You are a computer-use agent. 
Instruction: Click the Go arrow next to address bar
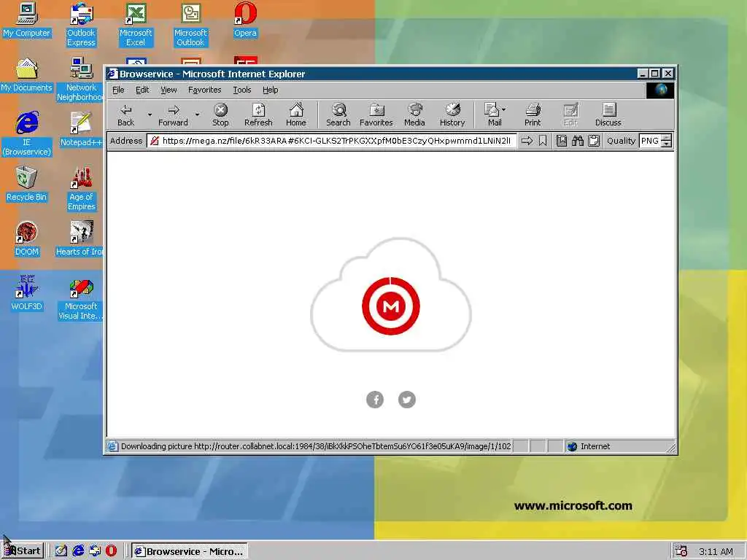[527, 141]
